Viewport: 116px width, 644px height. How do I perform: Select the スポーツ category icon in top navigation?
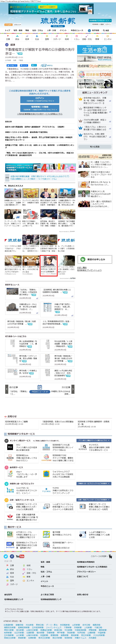57,38
